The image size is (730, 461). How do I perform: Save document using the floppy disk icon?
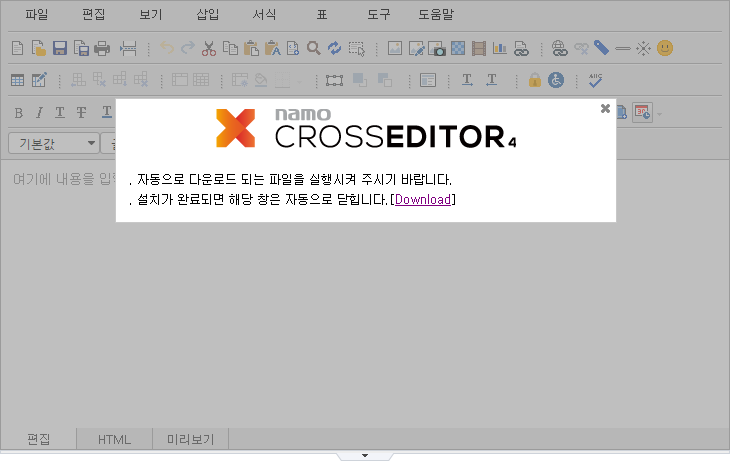coord(60,48)
